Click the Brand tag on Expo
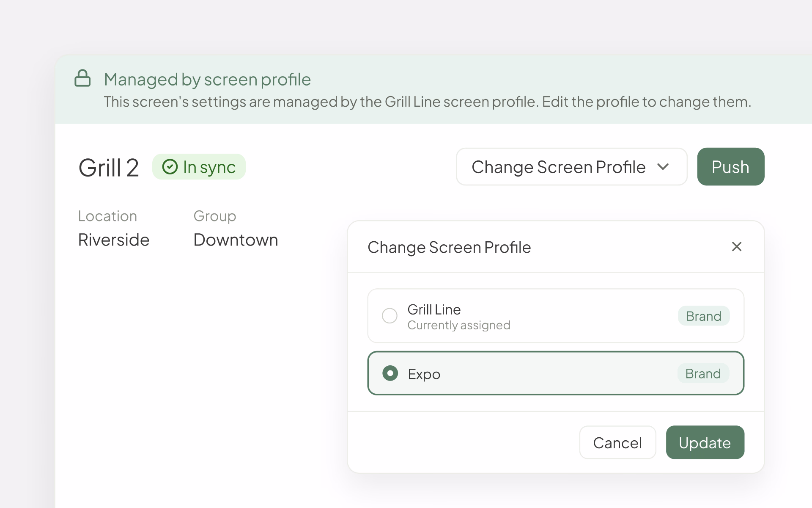The height and width of the screenshot is (508, 812). (703, 373)
